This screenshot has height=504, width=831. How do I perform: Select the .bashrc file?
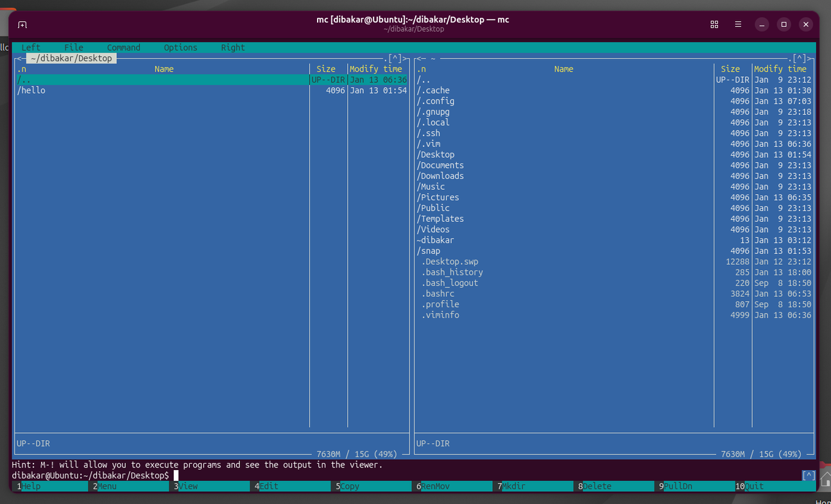pyautogui.click(x=614, y=294)
